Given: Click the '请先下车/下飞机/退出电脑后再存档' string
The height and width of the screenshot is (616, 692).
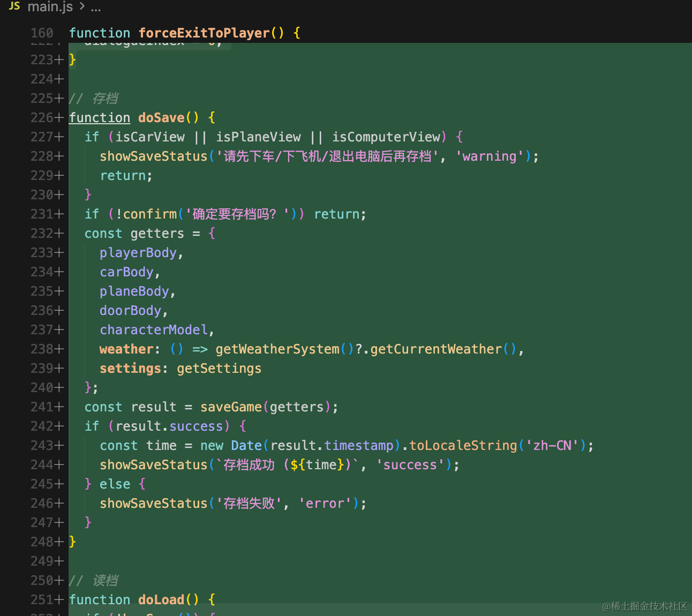Looking at the screenshot, I should 327,156.
